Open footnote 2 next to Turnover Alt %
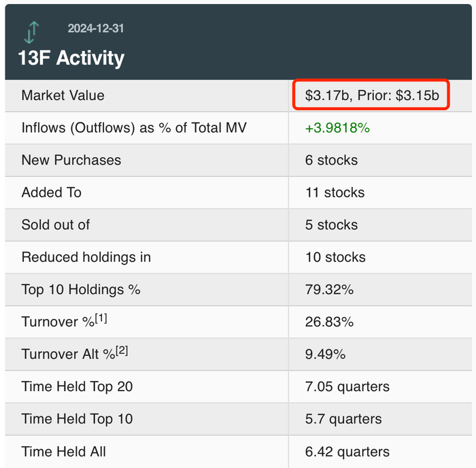The height and width of the screenshot is (468, 476). pos(122,350)
